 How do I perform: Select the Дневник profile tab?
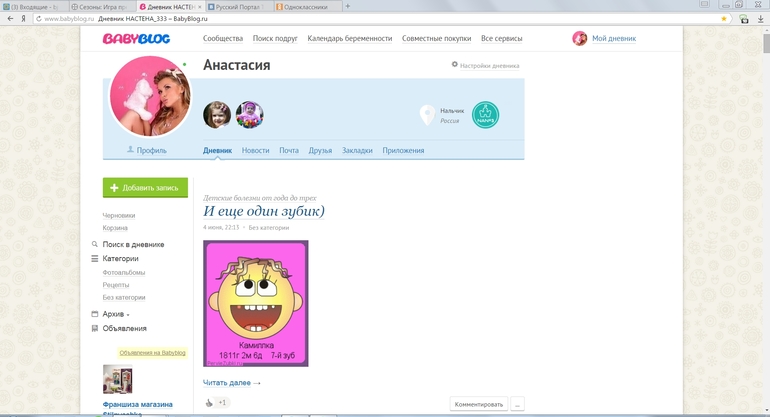coord(217,150)
